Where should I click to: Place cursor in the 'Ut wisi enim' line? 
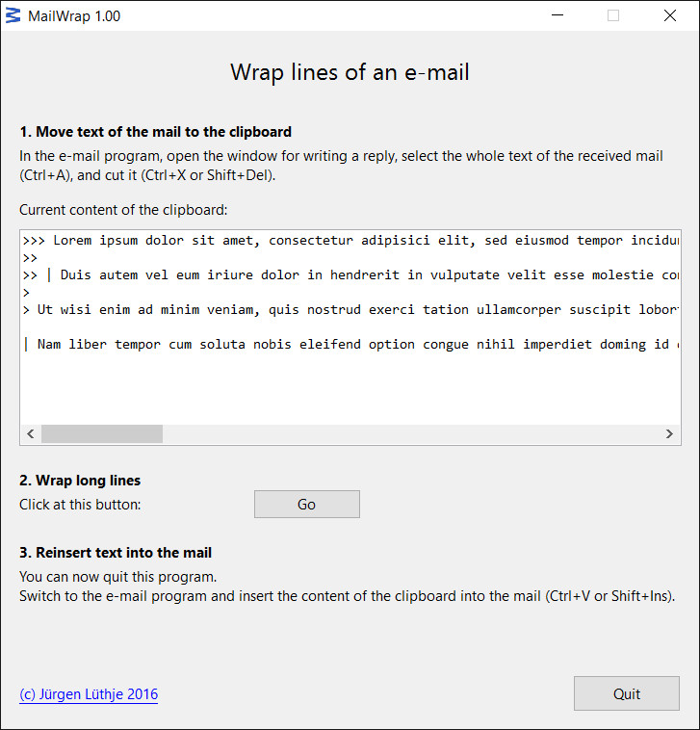coord(350,309)
